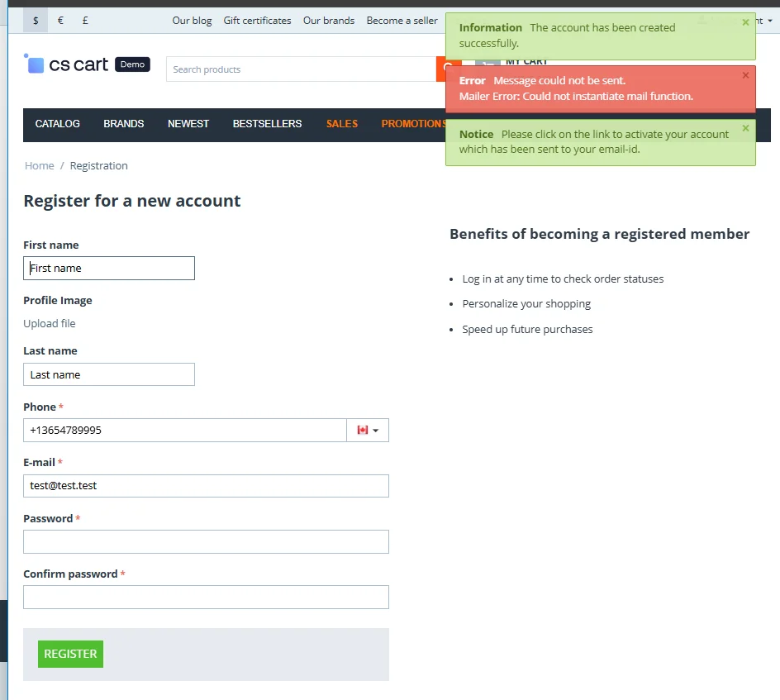780x700 pixels.
Task: Open the phone country flag dropdown
Action: coord(368,431)
